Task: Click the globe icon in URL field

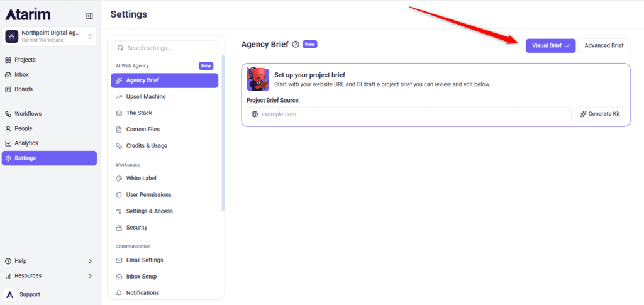Action: click(255, 114)
